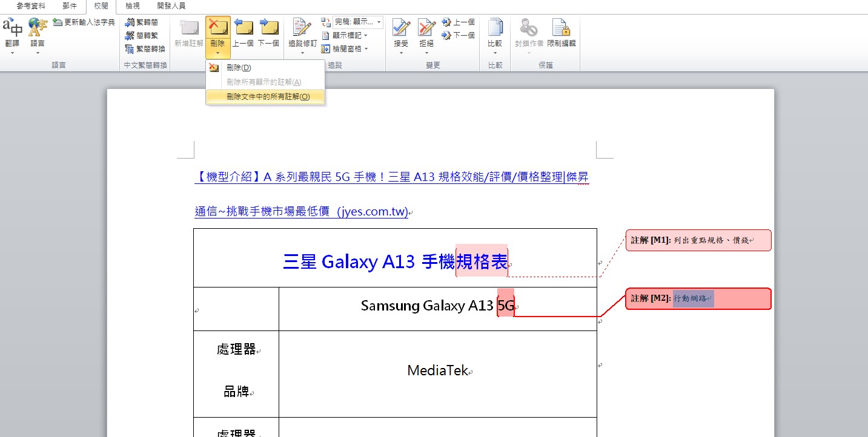Click the 新增註解 new comment icon
Viewport: 868px width, 437px height.
click(x=189, y=28)
